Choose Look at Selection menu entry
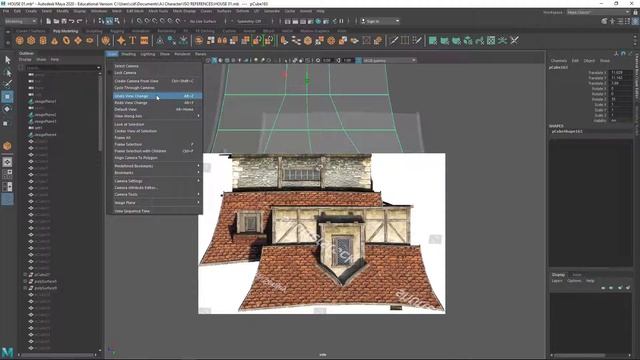The height and width of the screenshot is (360, 640). click(157, 124)
